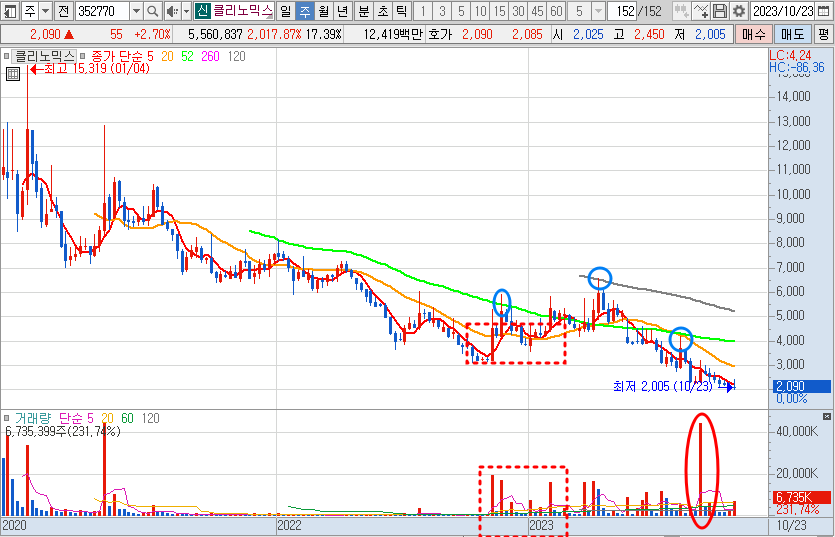Click the grid data table icon below legend
835x537 pixels.
pyautogui.click(x=13, y=74)
